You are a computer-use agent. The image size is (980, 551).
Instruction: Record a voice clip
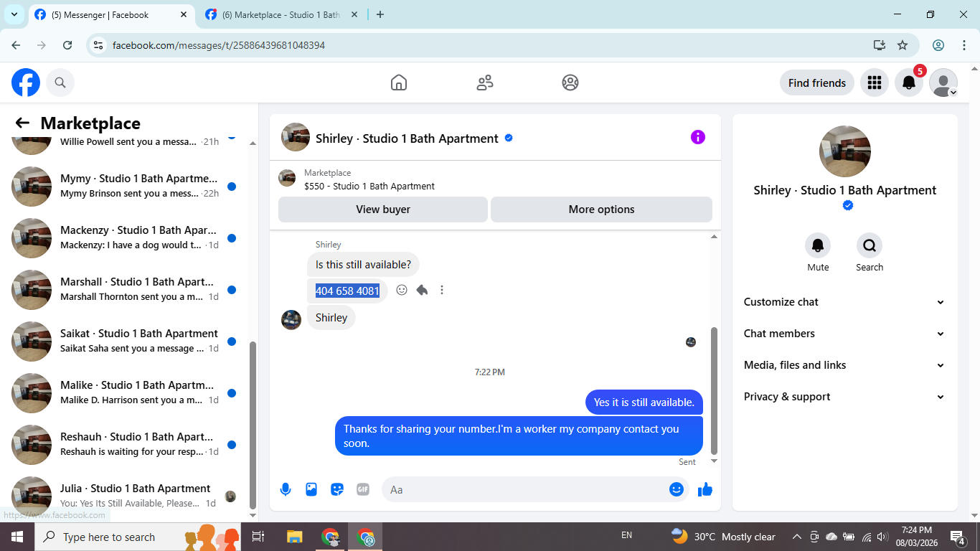tap(286, 489)
